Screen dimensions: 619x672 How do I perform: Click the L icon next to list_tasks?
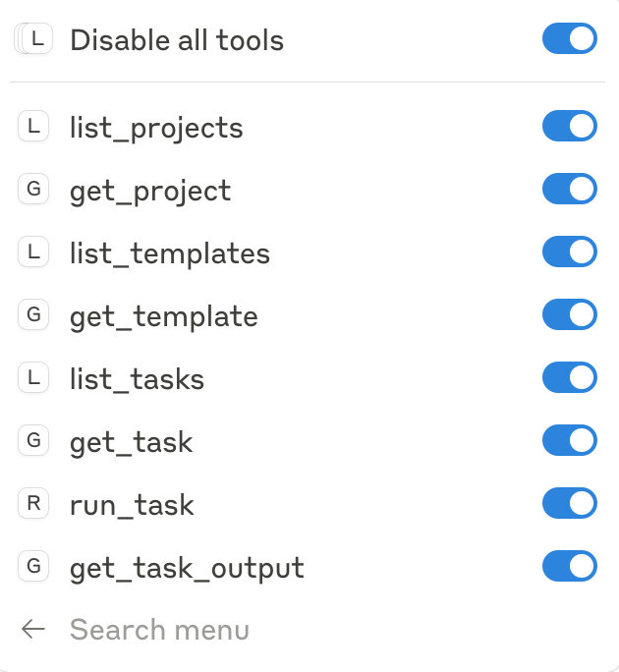pyautogui.click(x=33, y=377)
